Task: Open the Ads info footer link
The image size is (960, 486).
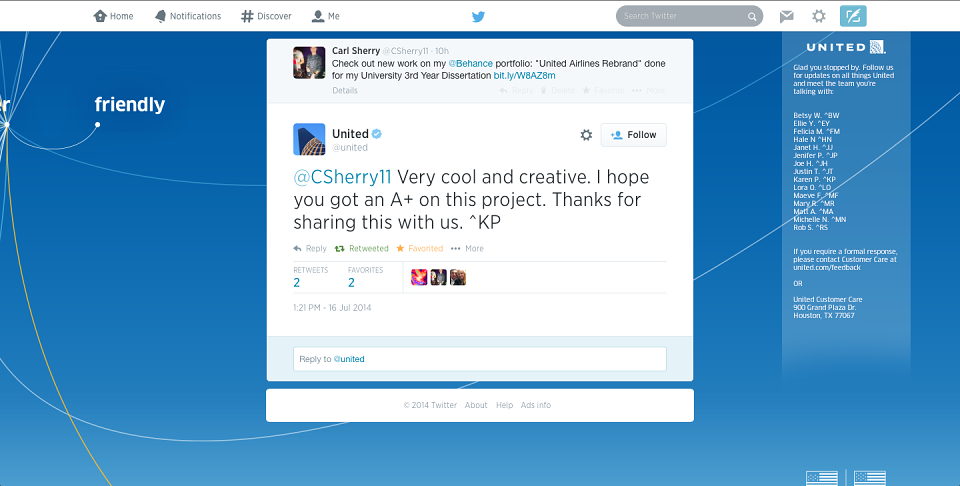Action: pyautogui.click(x=536, y=405)
